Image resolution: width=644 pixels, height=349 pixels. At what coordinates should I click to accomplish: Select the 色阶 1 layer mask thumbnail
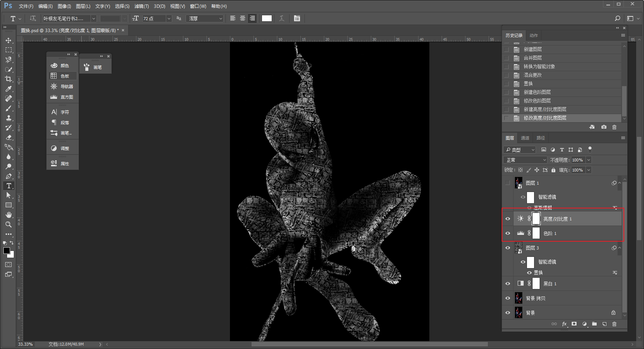tap(536, 233)
